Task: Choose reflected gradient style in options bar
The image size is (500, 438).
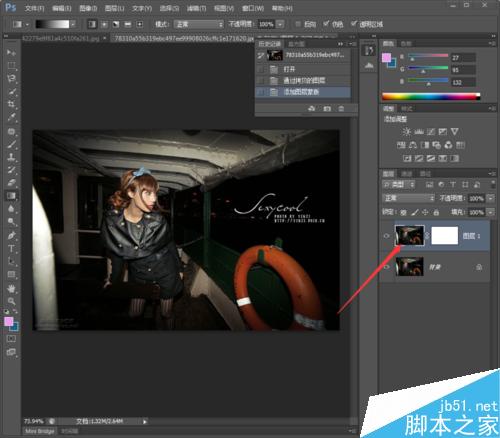Action: click(128, 24)
